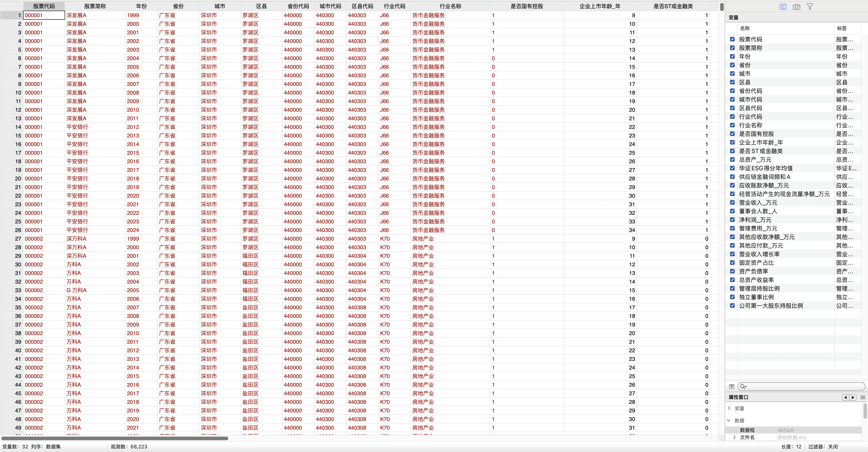Toggle the 资产负债率 variable checkbox

point(732,271)
